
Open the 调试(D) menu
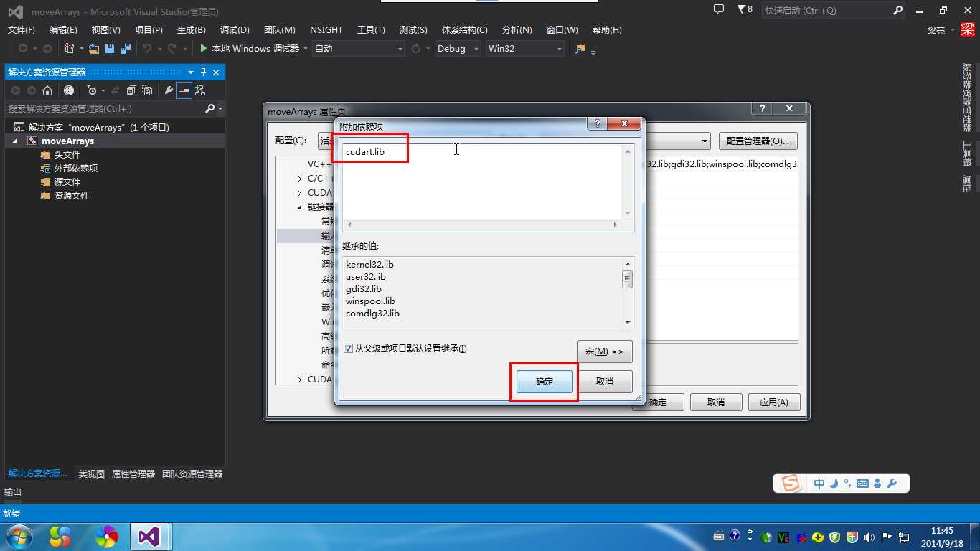coord(235,29)
